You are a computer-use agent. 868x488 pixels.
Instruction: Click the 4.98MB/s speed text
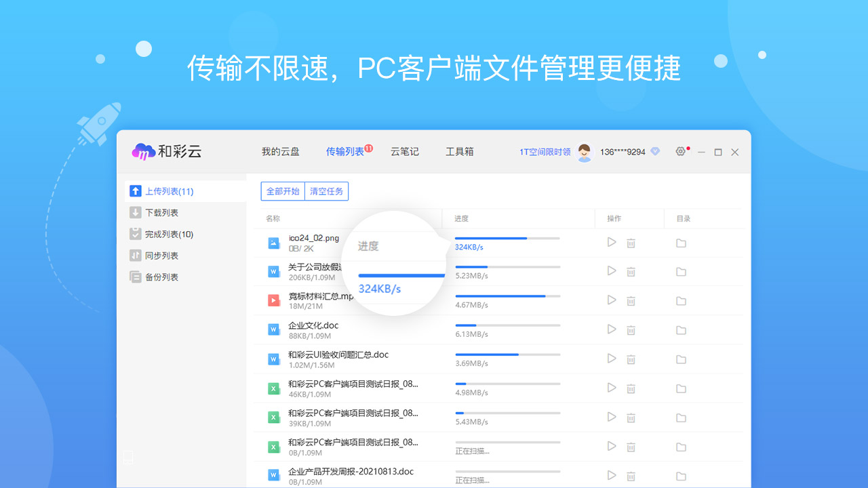click(x=471, y=392)
